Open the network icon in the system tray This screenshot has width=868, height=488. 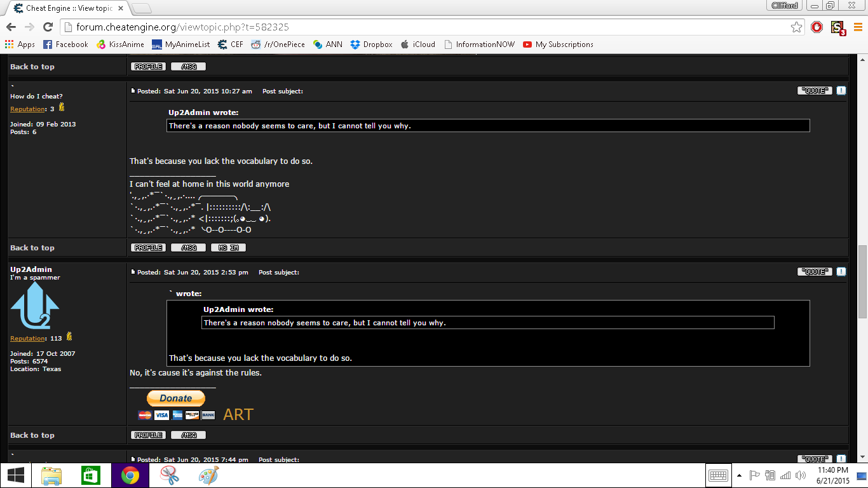(785, 475)
